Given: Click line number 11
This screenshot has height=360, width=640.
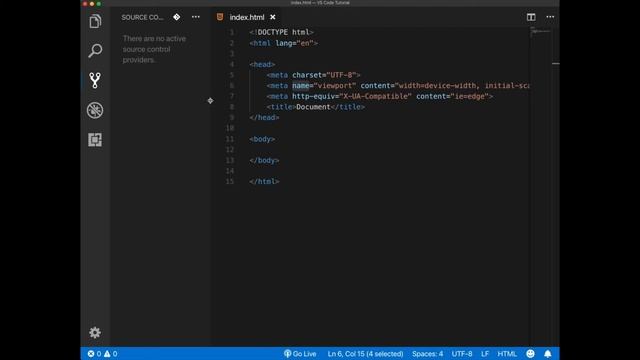Looking at the screenshot, I should [230, 139].
